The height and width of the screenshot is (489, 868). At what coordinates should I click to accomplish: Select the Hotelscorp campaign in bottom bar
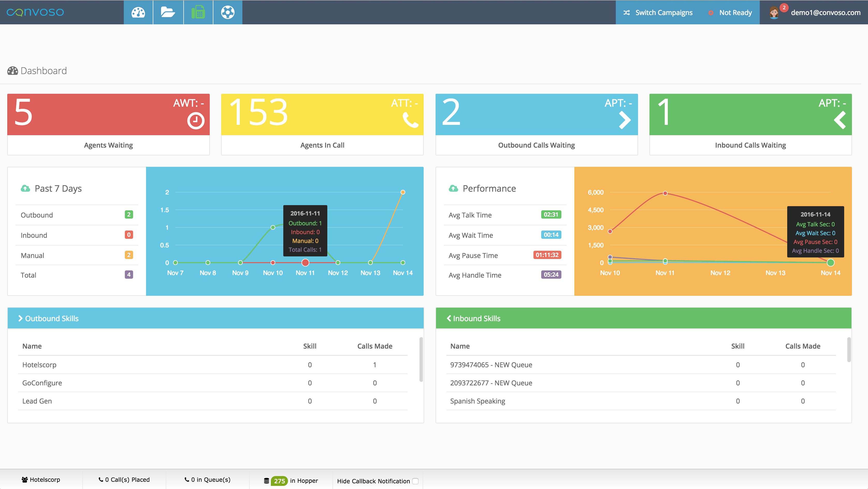point(41,480)
